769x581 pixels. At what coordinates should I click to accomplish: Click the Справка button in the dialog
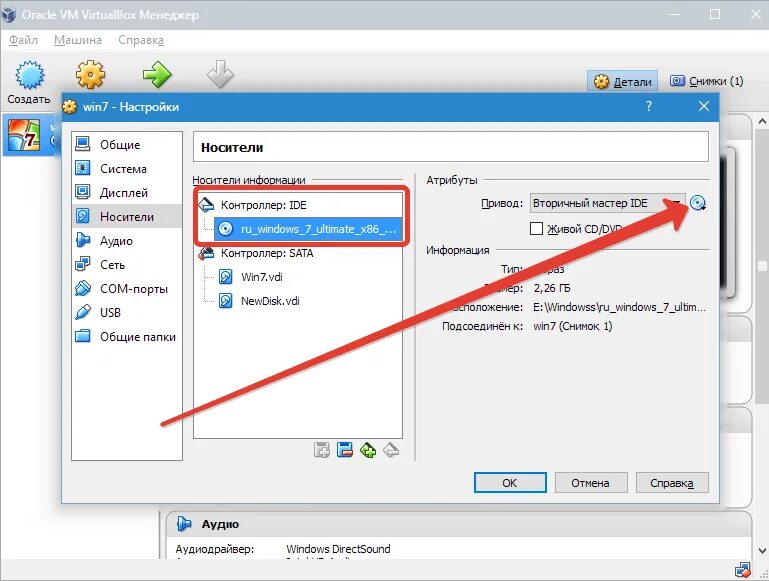pyautogui.click(x=672, y=483)
